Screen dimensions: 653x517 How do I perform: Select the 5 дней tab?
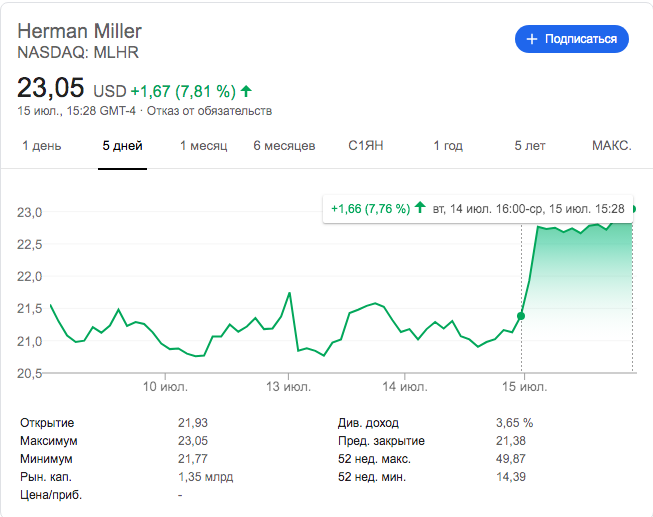(122, 146)
